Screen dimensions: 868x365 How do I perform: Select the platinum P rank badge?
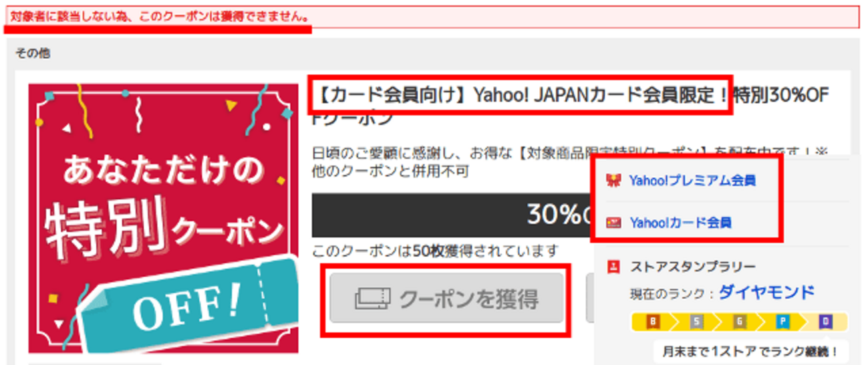tap(782, 322)
